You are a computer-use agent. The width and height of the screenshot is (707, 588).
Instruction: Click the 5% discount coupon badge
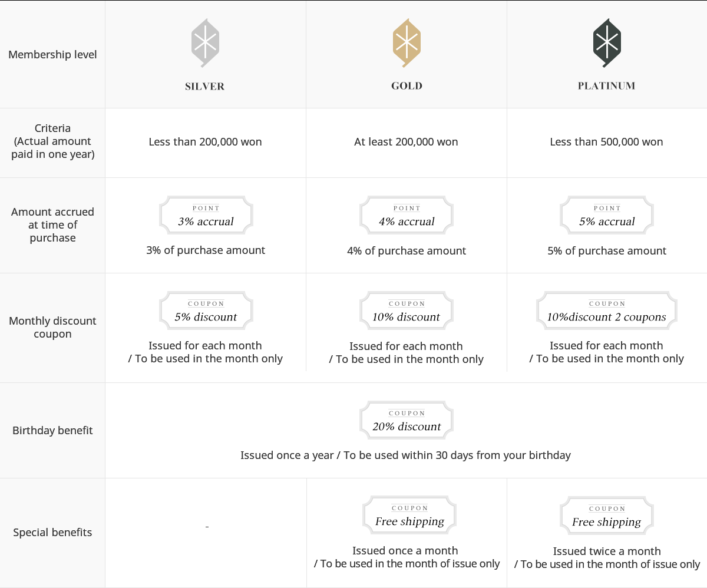(x=206, y=311)
